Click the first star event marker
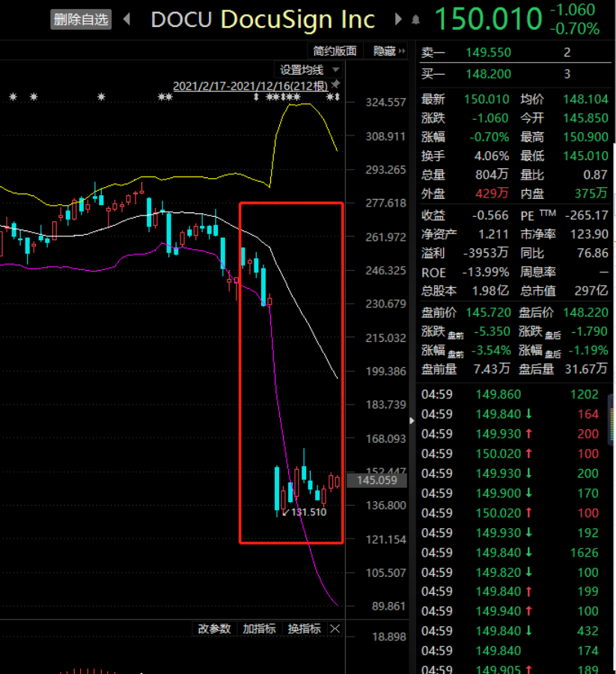Screen dimensions: 616x674 tap(13, 96)
